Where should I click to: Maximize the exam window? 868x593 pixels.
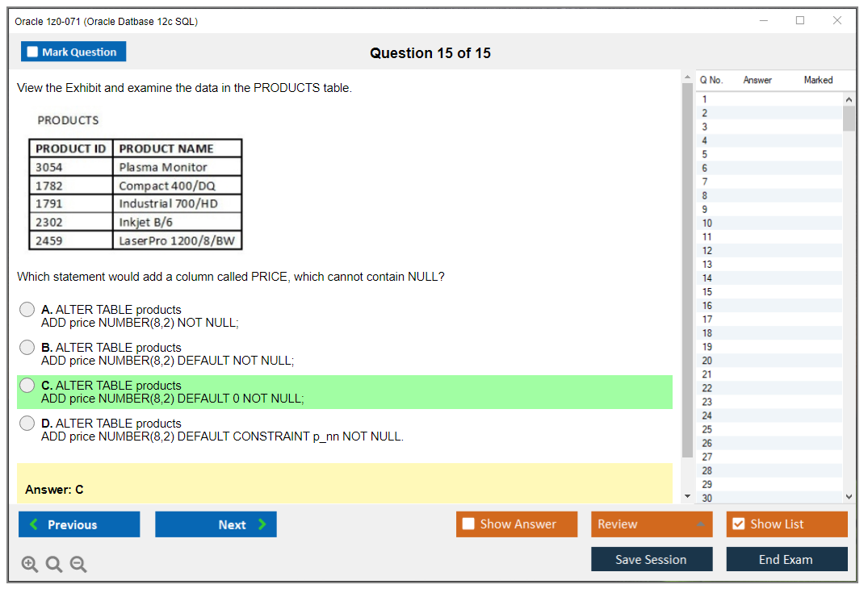click(x=800, y=21)
